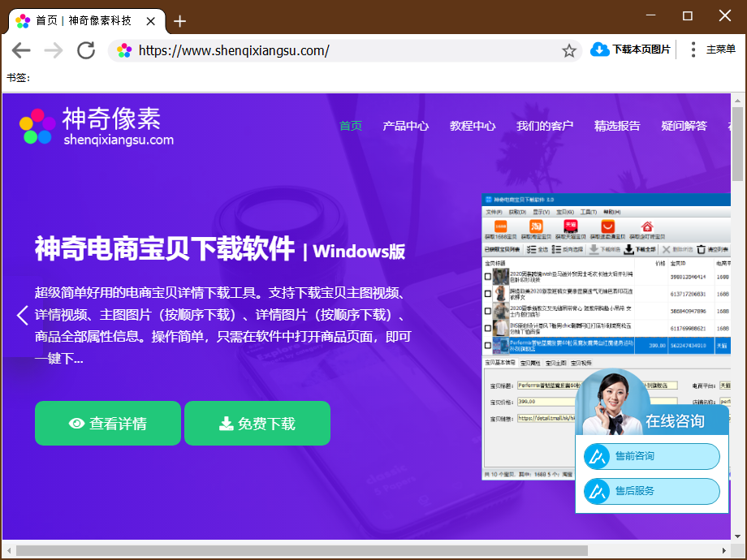Click the 神奇像素 colorful logo
747x560 pixels.
click(x=37, y=126)
